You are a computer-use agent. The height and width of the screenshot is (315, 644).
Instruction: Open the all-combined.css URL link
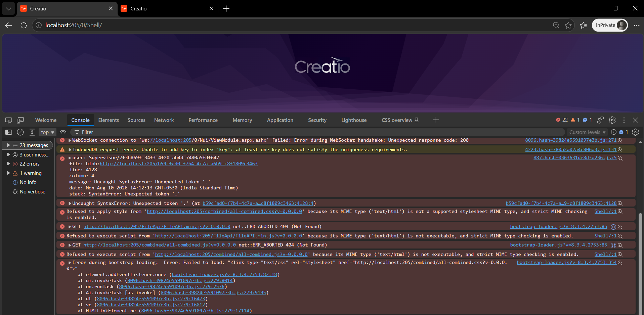tap(224, 212)
